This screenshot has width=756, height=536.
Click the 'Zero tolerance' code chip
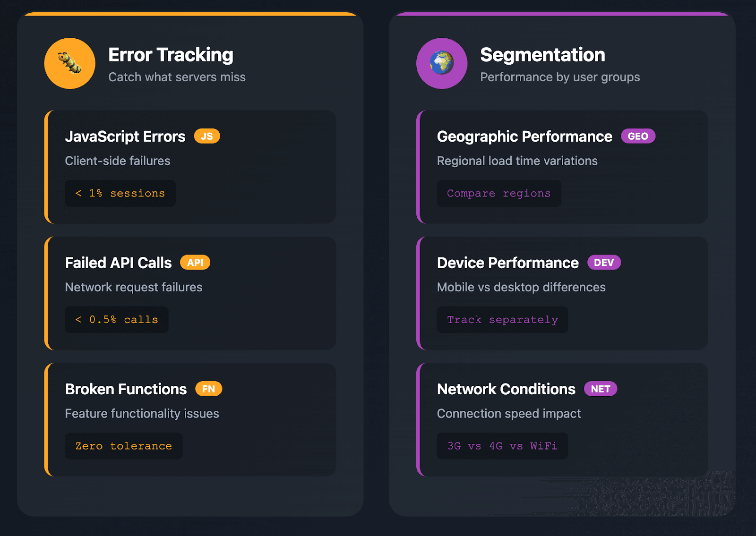[x=123, y=446]
